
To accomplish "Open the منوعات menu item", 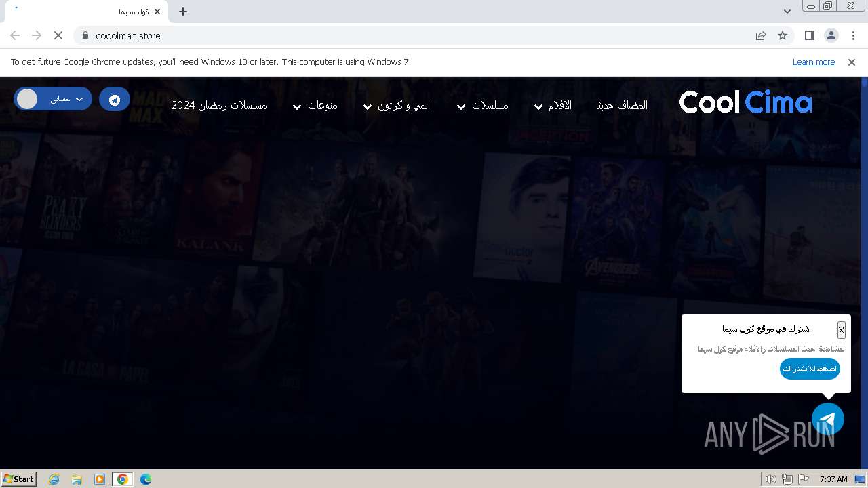I will tap(323, 105).
